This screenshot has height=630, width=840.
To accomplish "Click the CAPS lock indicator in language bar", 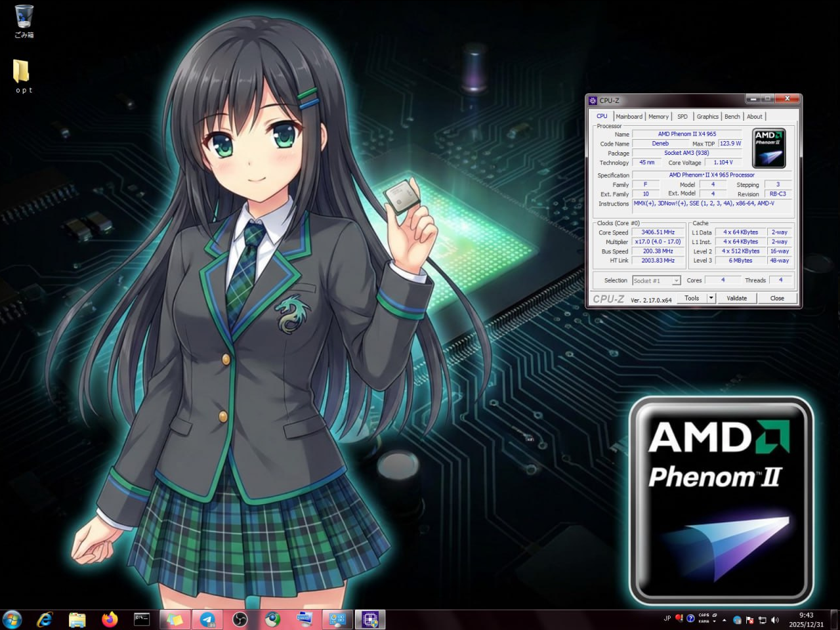I will coord(703,616).
